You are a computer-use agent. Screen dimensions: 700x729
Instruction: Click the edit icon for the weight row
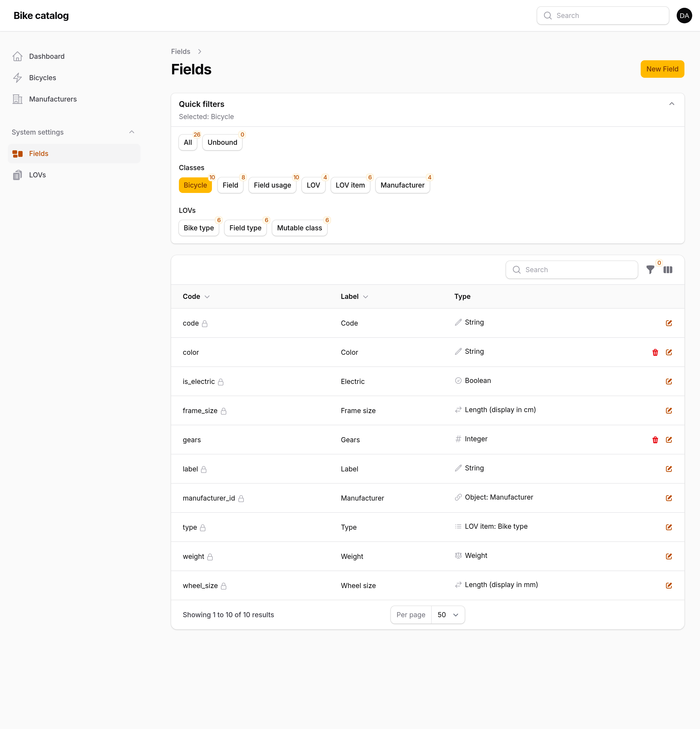pos(668,556)
